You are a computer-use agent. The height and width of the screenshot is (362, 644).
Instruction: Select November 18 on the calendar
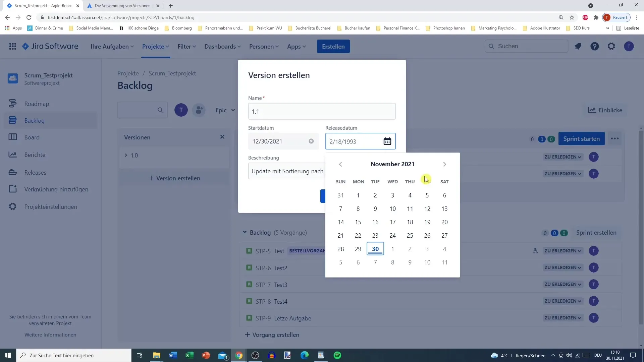point(410,222)
